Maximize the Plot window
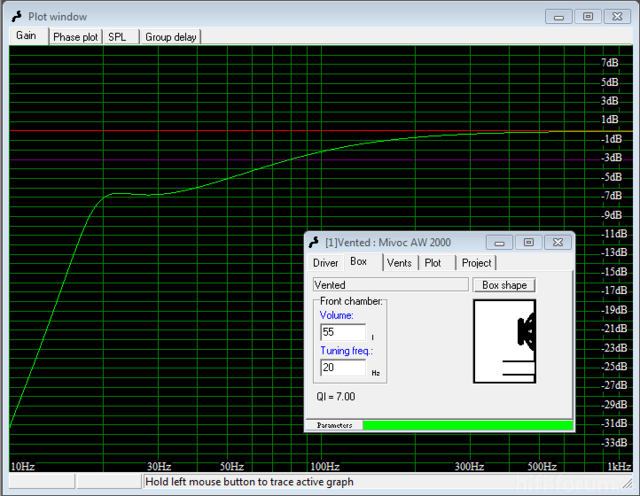 (x=588, y=17)
